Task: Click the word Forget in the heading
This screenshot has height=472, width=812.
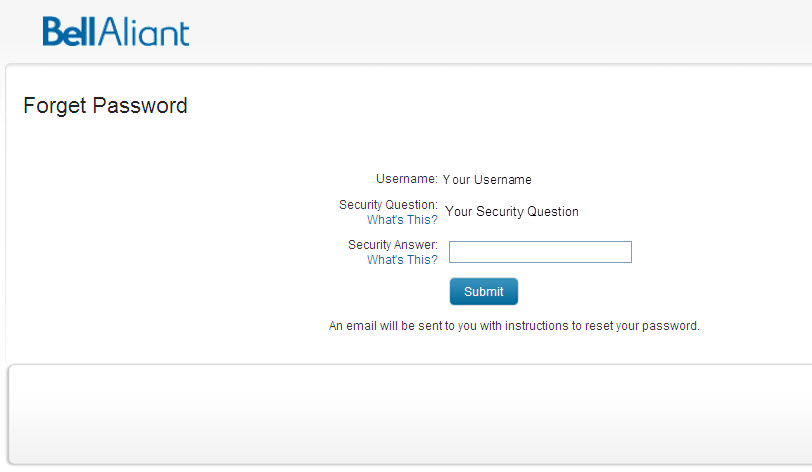Action: point(55,106)
